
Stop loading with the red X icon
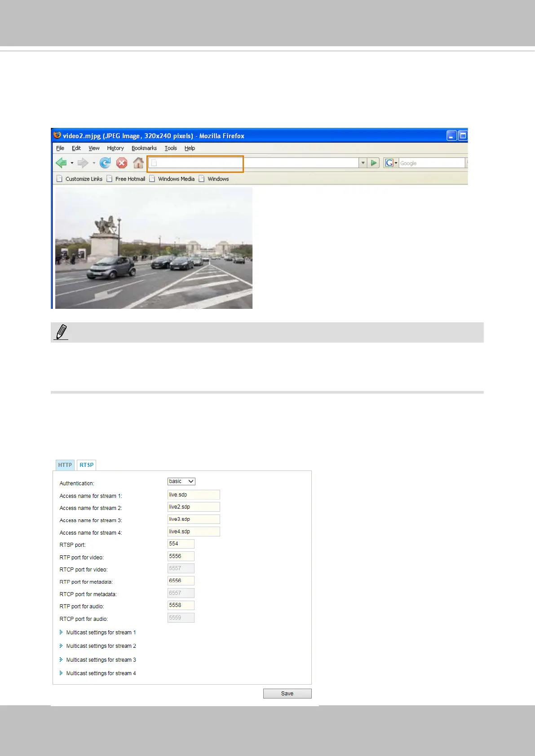[122, 163]
